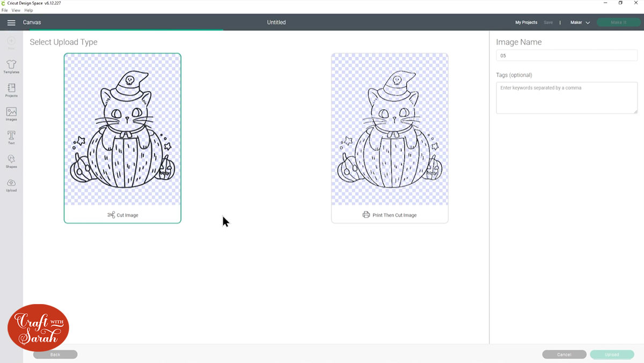Click the Image Name label
Screen dimensions: 644x363
click(x=518, y=42)
